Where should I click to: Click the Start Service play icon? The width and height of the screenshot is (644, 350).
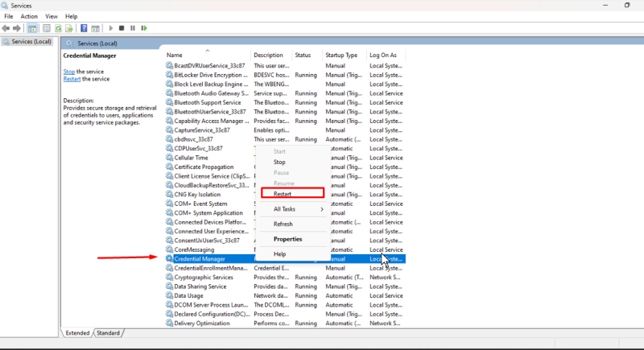tap(110, 28)
